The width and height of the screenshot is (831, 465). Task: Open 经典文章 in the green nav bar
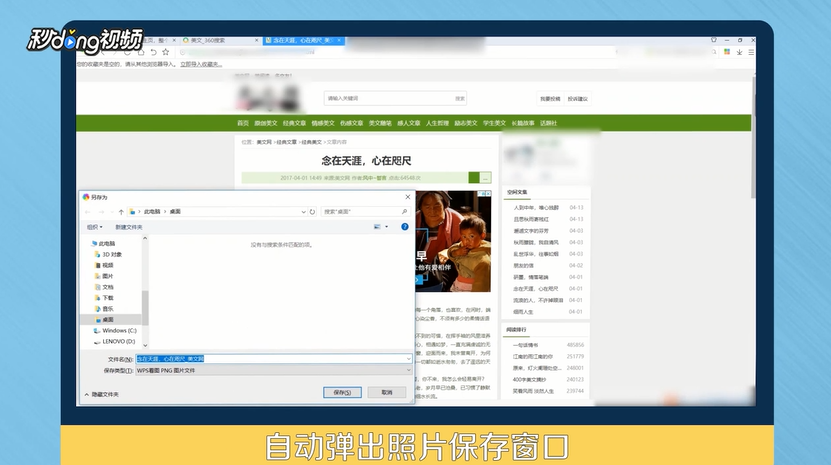click(x=294, y=123)
